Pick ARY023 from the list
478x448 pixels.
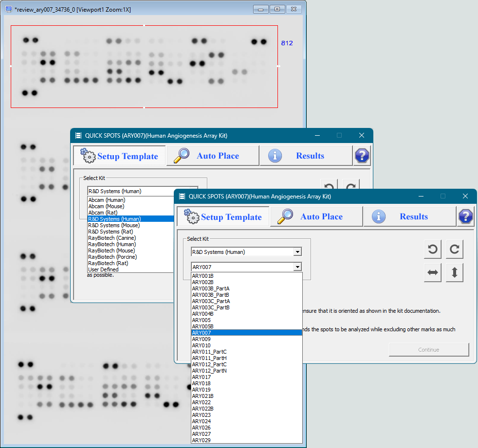[247, 415]
